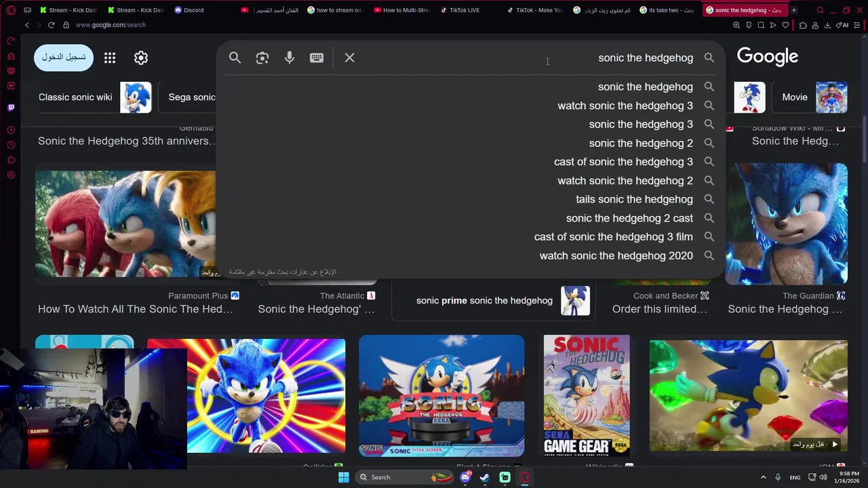Open History clock icon in Opera sidebar
The height and width of the screenshot is (488, 868).
[x=11, y=145]
